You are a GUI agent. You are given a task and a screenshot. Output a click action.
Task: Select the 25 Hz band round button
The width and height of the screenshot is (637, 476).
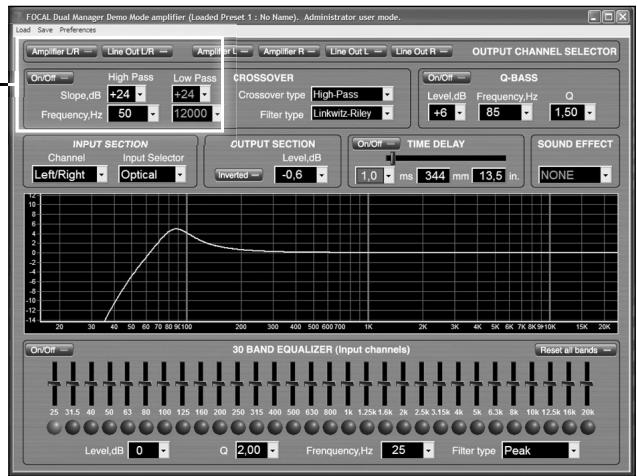click(54, 427)
